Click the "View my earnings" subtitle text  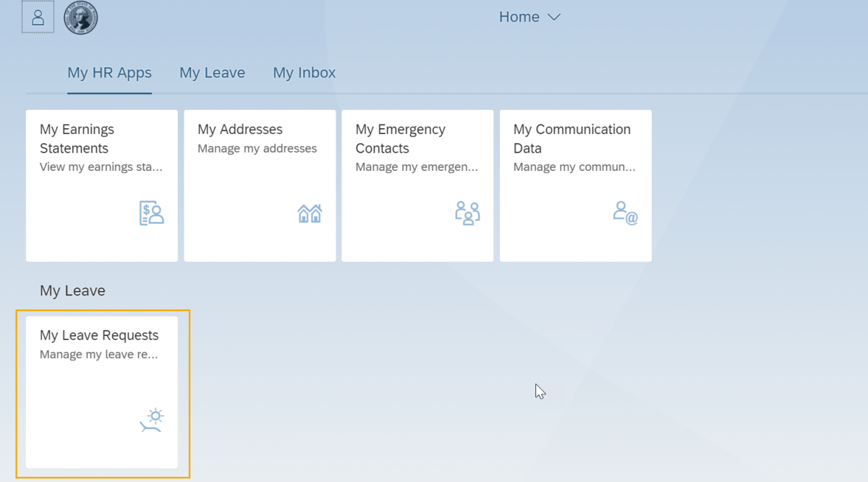[x=101, y=167]
